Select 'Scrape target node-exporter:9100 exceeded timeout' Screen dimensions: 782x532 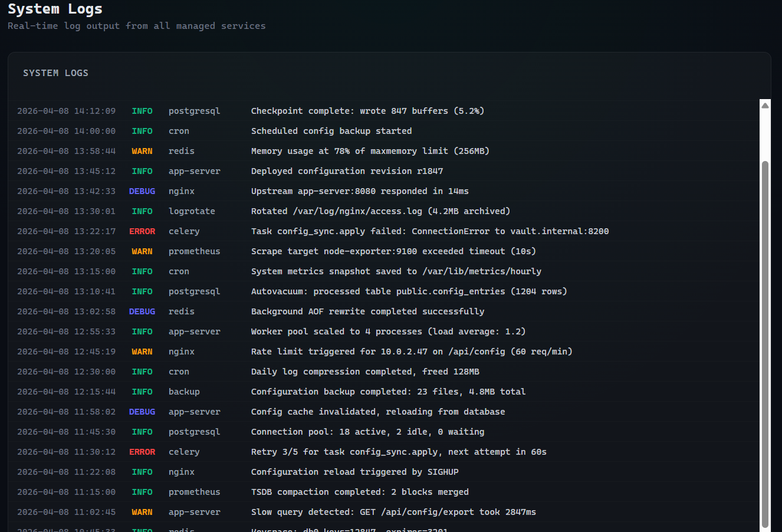393,251
